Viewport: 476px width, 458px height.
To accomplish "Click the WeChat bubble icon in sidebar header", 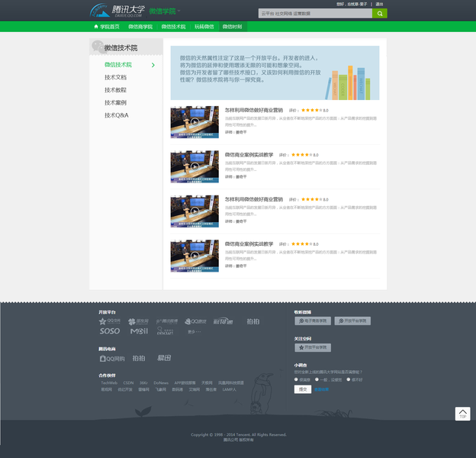I will pos(98,47).
